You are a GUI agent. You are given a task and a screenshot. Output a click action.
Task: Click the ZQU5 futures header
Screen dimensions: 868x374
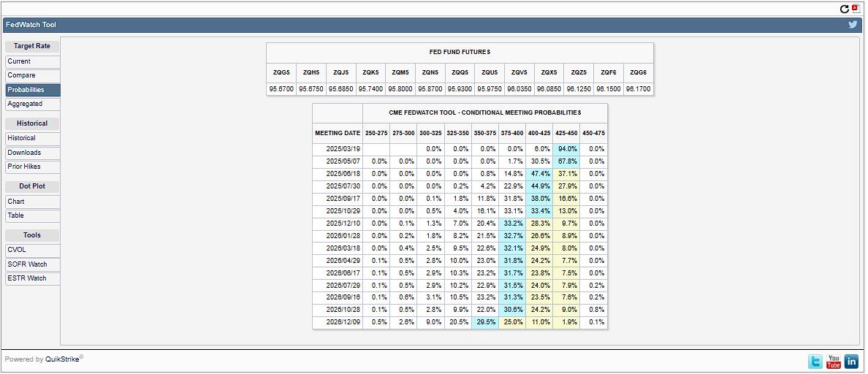point(490,72)
